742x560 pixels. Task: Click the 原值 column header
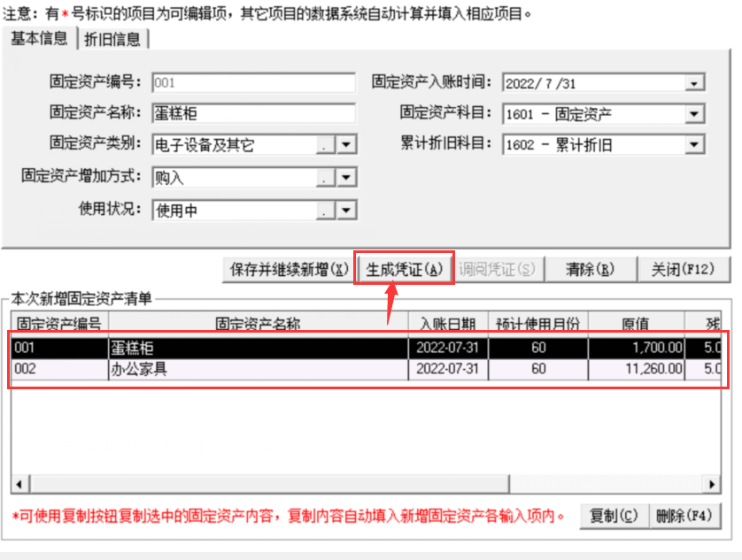point(636,324)
